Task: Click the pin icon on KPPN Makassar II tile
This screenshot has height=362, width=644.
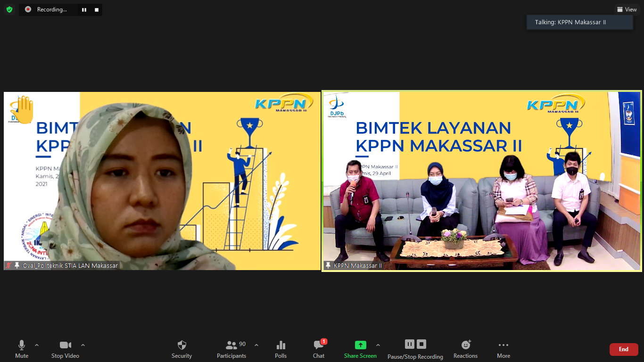Action: (328, 265)
